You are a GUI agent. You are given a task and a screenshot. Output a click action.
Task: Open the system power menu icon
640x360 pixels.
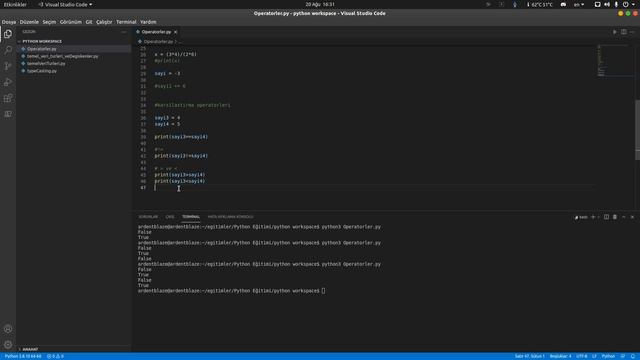pos(626,4)
